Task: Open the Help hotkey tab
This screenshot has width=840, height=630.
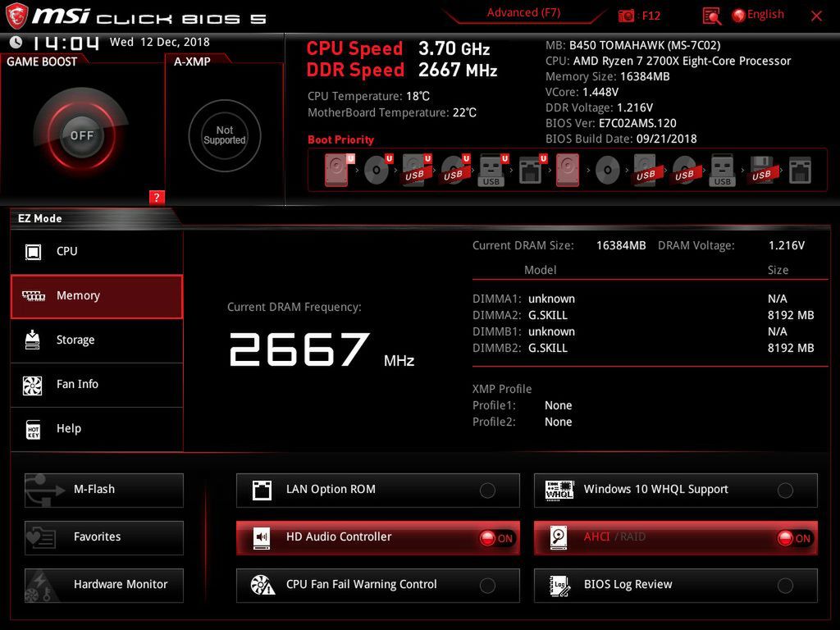Action: [x=97, y=429]
